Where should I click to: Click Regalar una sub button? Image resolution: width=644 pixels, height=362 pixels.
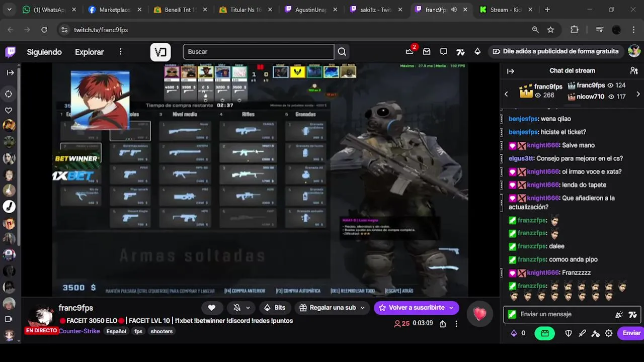click(332, 308)
